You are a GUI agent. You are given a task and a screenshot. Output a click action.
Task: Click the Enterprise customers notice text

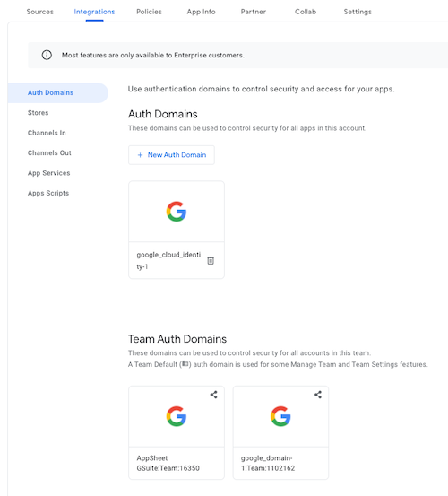[153, 55]
